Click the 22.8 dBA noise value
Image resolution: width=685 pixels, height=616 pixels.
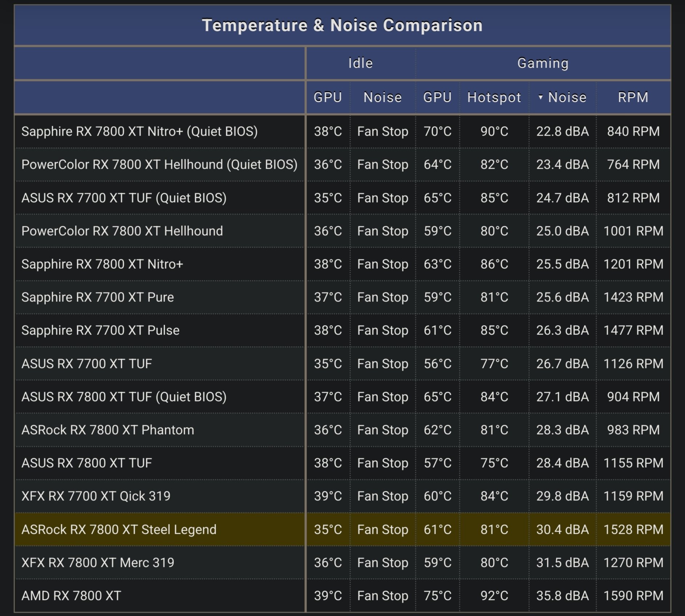pyautogui.click(x=562, y=131)
